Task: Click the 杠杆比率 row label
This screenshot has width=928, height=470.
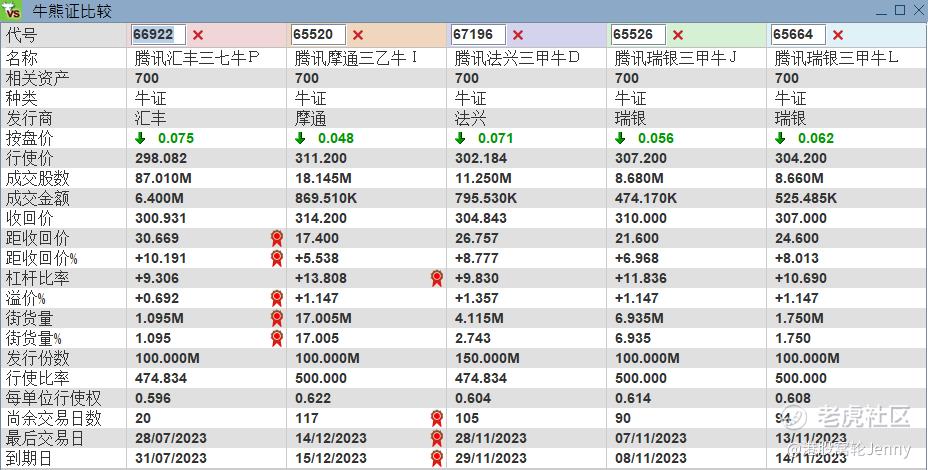Action: 37,278
